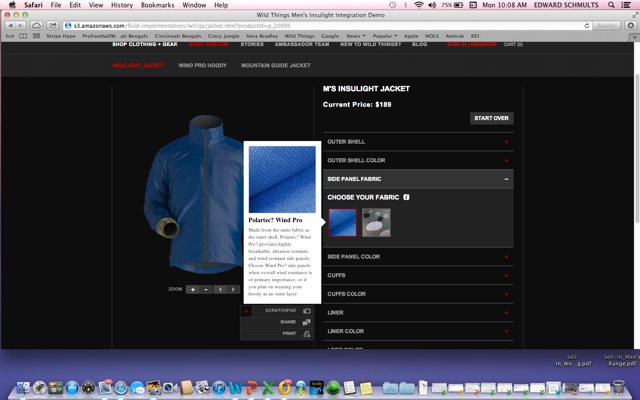Expand the Liner Color section

(x=418, y=331)
